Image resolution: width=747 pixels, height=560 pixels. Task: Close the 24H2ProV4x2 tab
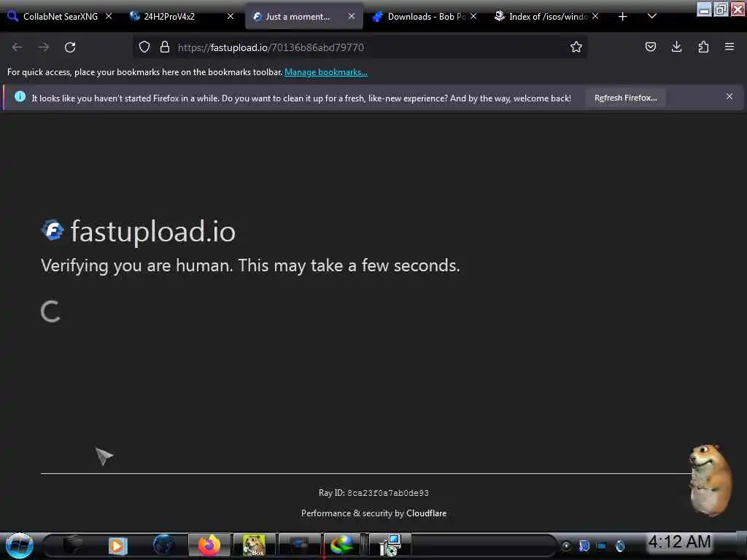(231, 16)
